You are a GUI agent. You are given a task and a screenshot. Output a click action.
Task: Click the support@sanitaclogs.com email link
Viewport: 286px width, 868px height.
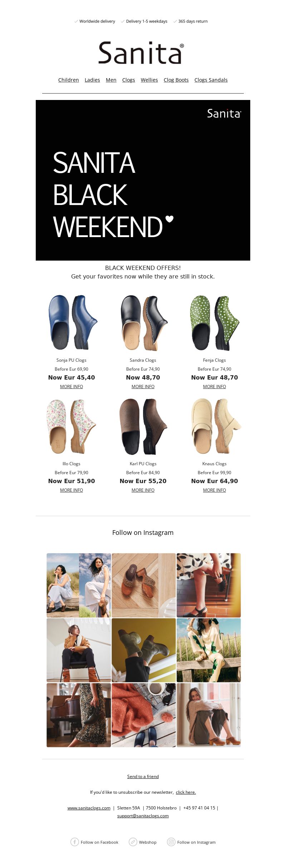pos(143,816)
